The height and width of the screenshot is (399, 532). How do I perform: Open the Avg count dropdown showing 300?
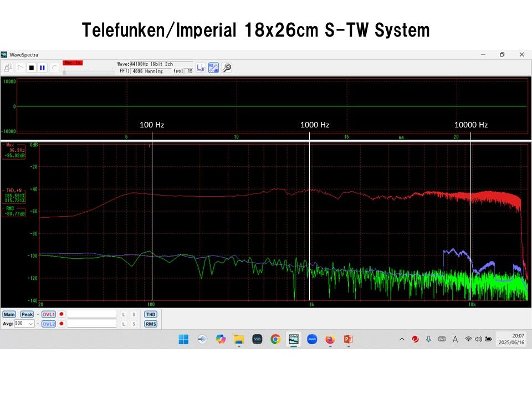[x=24, y=324]
